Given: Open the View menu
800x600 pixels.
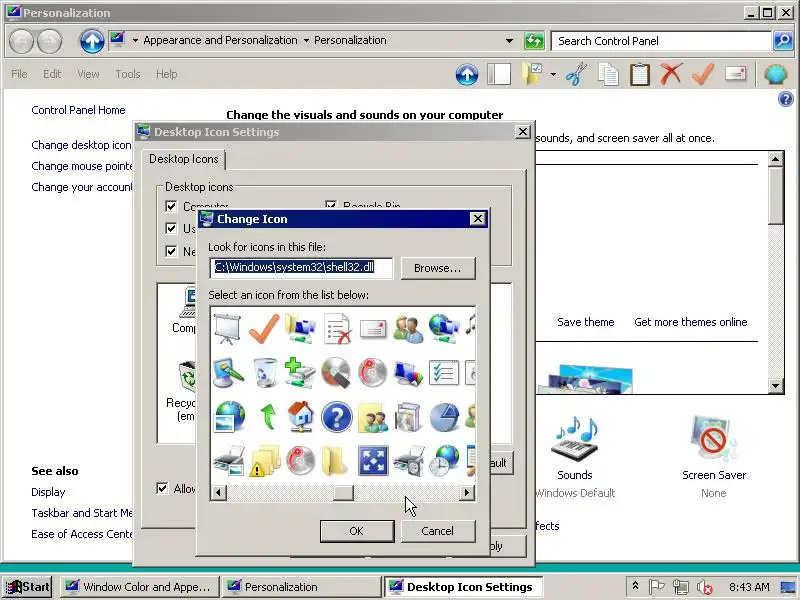Looking at the screenshot, I should (88, 74).
